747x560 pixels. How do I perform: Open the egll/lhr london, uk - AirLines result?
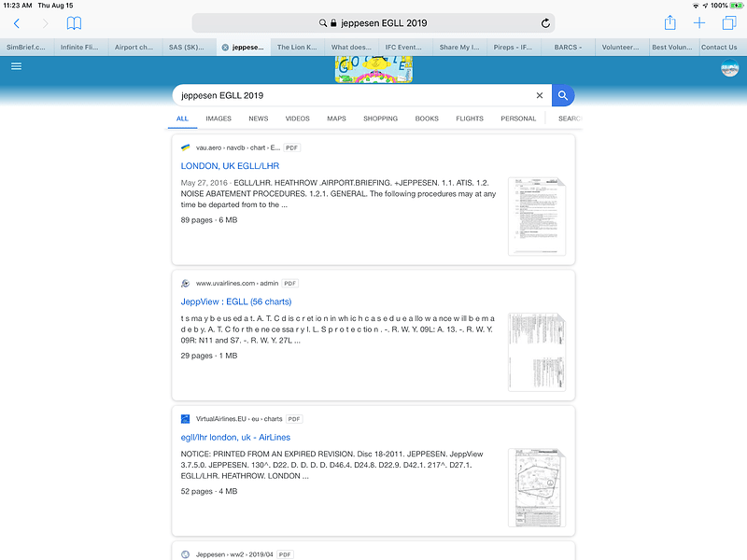point(235,437)
